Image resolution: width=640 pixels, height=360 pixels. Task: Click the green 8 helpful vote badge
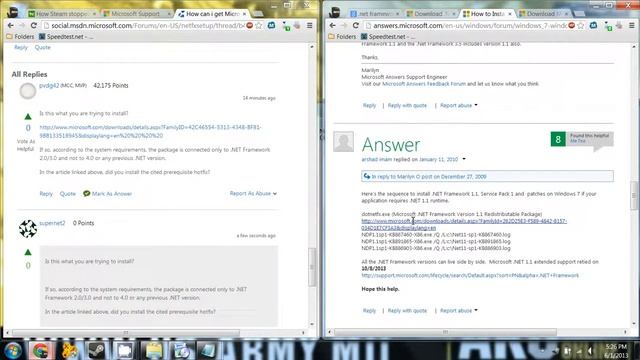pyautogui.click(x=558, y=139)
